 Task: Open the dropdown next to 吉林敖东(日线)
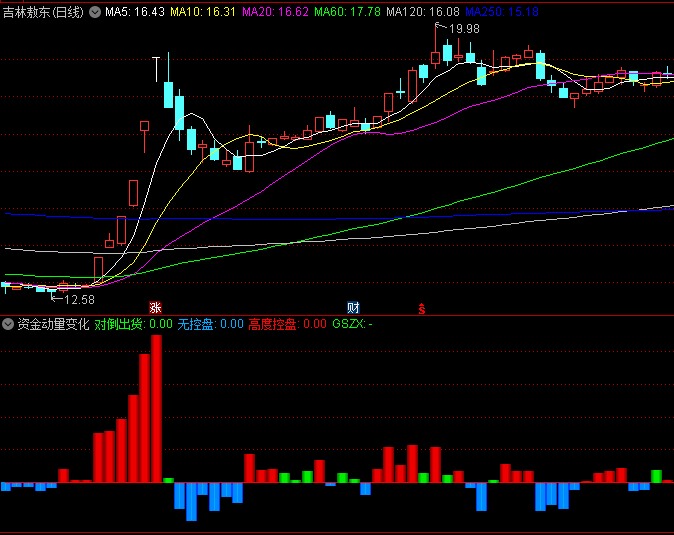click(x=95, y=12)
